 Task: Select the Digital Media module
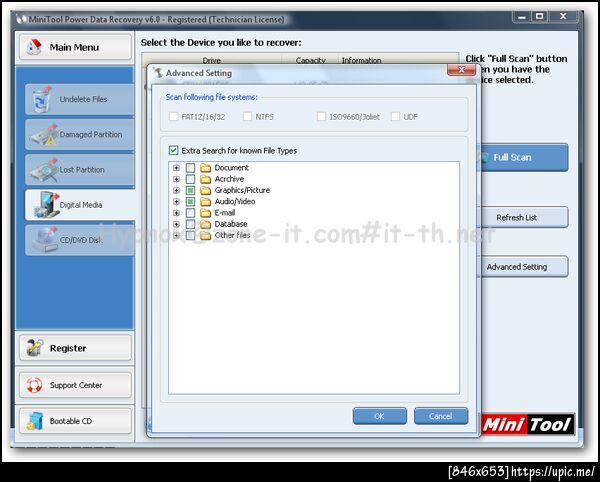click(x=80, y=205)
